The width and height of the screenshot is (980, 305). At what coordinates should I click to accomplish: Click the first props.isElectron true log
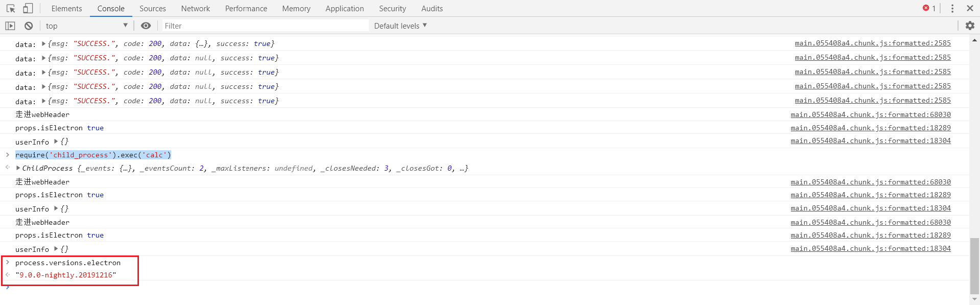[59, 128]
